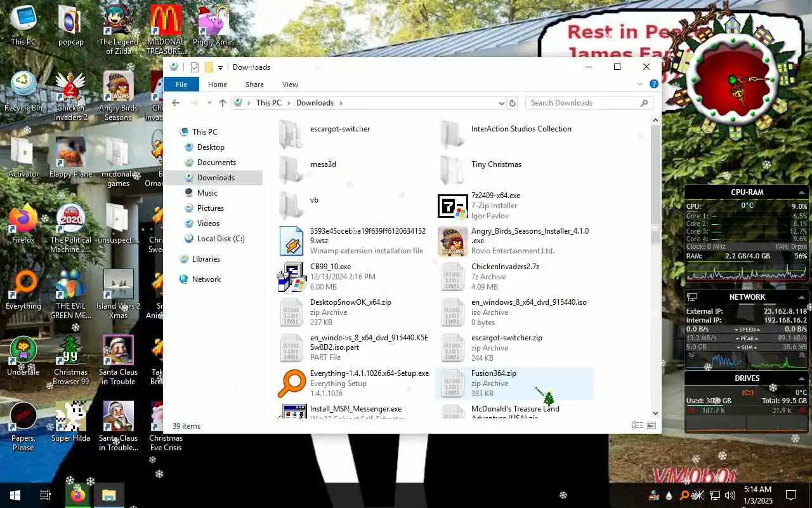Open the 7z2409-x64.exe 7-Zip installer icon
The width and height of the screenshot is (812, 508).
pos(453,206)
